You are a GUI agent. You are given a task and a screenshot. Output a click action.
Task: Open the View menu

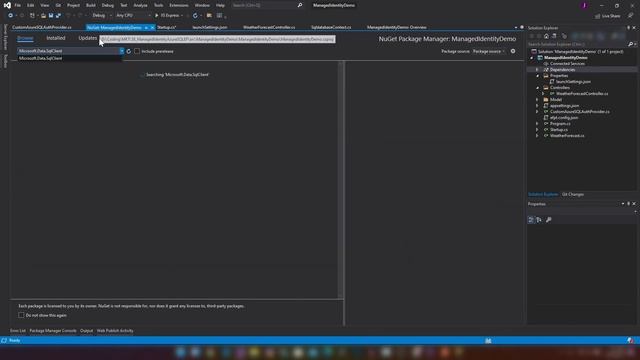tap(44, 5)
